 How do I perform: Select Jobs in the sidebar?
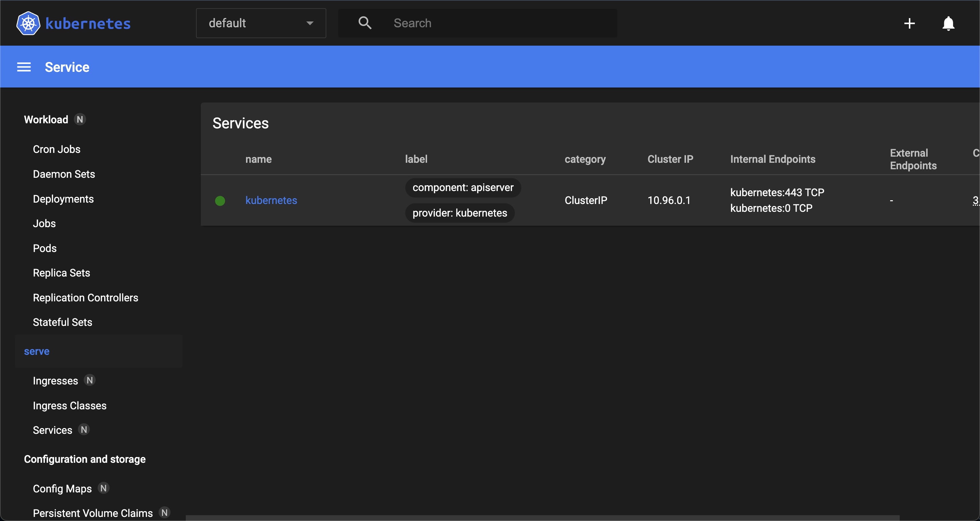click(x=44, y=223)
